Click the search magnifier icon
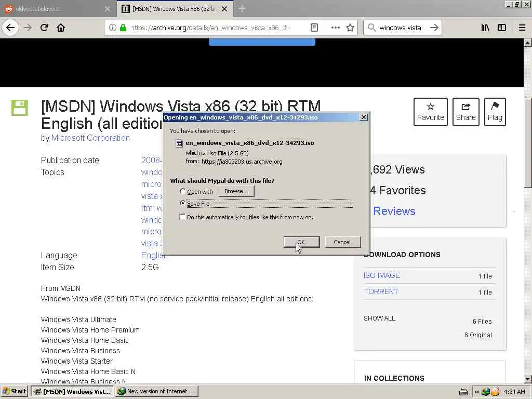The height and width of the screenshot is (399, 532). tap(371, 28)
